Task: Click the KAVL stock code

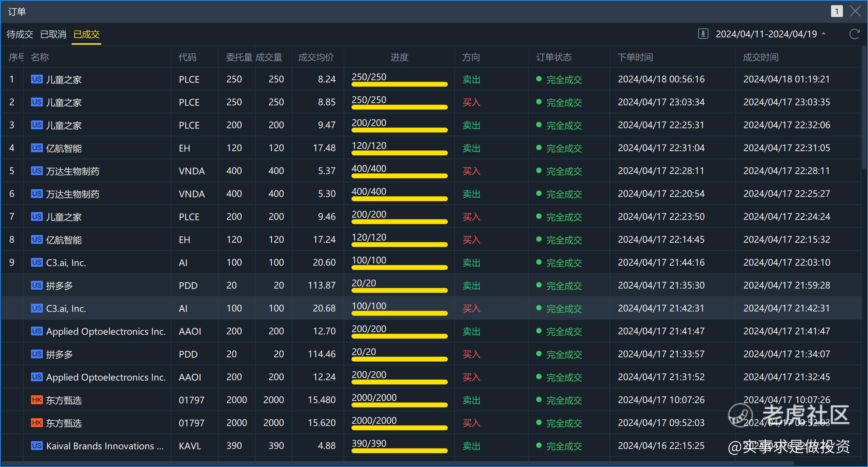Action: (190, 446)
